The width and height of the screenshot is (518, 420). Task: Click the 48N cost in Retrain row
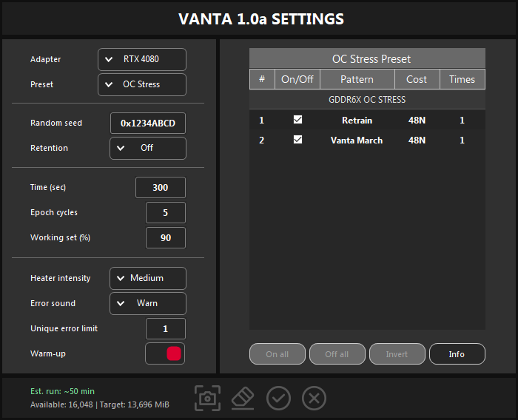pyautogui.click(x=417, y=121)
